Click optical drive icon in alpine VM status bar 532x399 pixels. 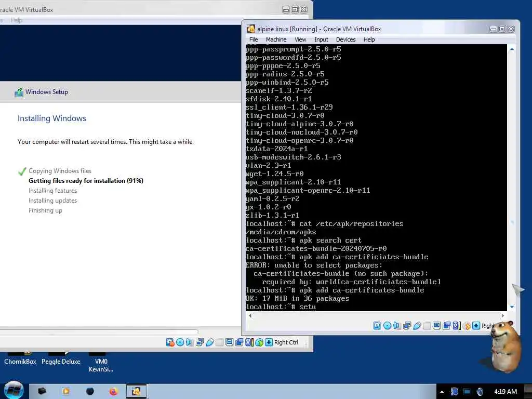tap(387, 326)
